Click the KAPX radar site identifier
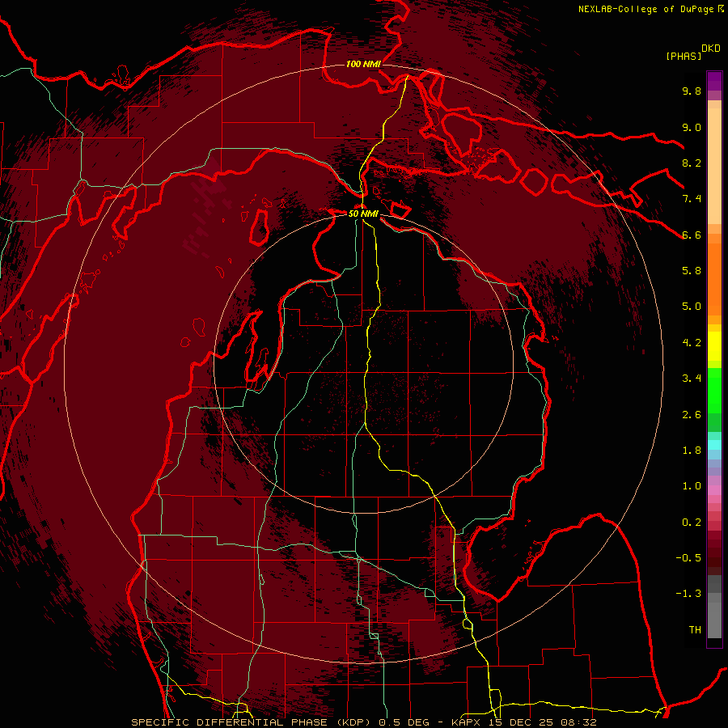 pos(467,722)
